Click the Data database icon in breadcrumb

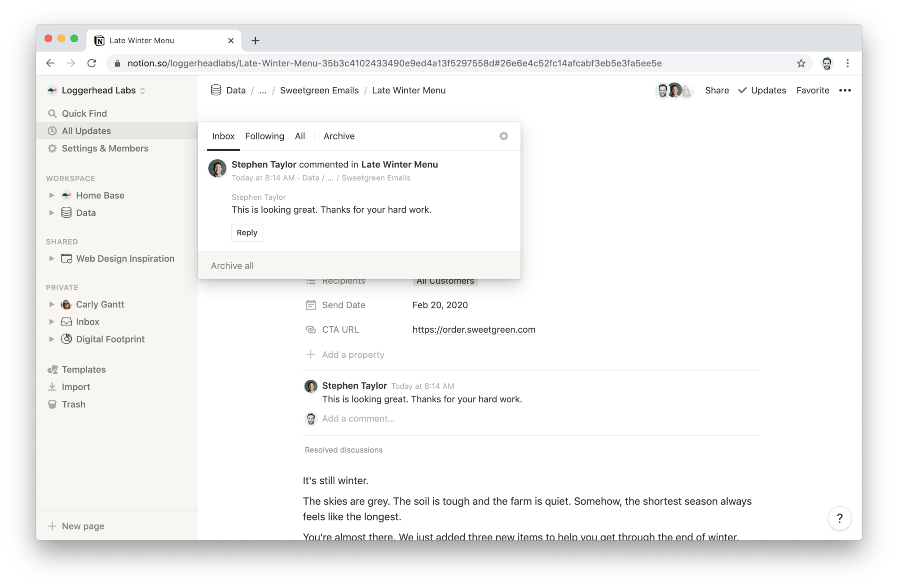point(216,90)
